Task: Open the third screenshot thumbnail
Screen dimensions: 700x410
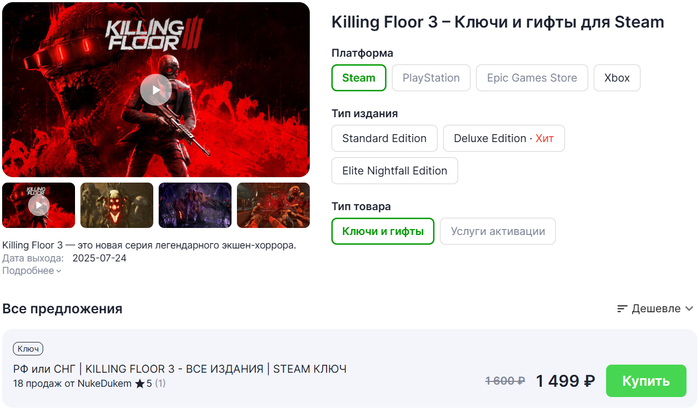Action: click(x=195, y=205)
